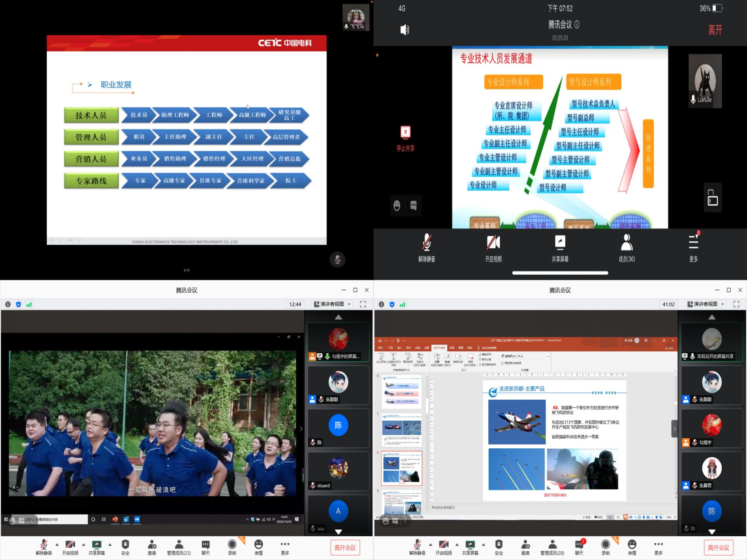Open 邀请 invite in bottom-left meeting window
This screenshot has height=560, width=747.
pyautogui.click(x=152, y=544)
